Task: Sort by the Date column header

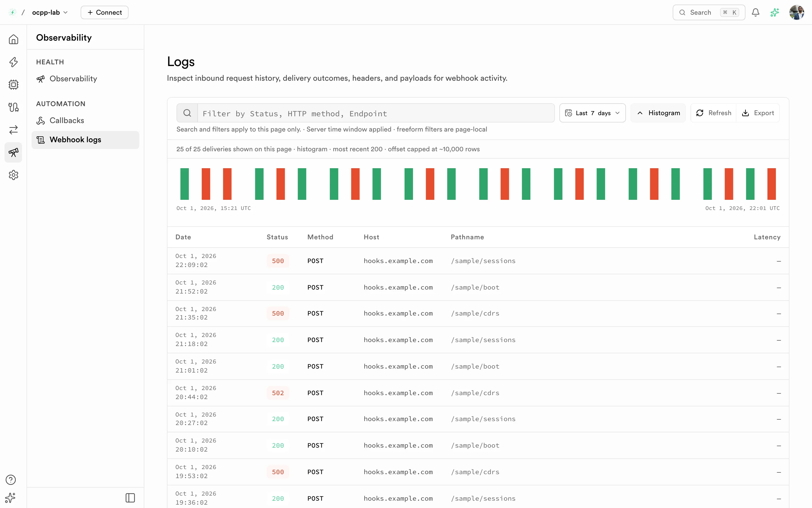Action: 183,237
